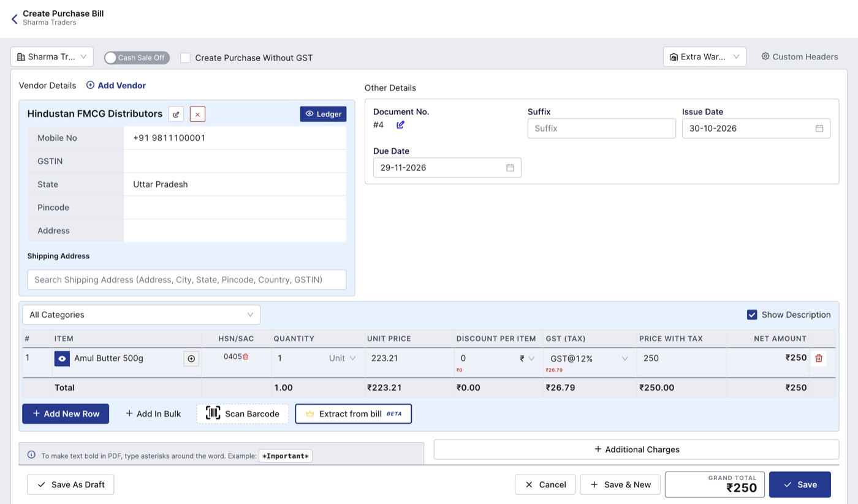Open the Extra Warehouse dropdown

click(x=705, y=57)
